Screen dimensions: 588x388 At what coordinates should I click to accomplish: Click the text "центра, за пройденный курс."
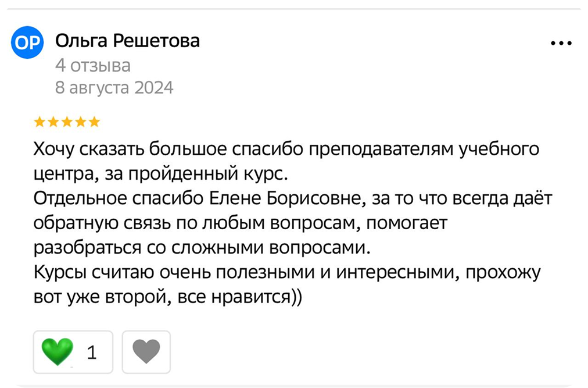point(160,174)
